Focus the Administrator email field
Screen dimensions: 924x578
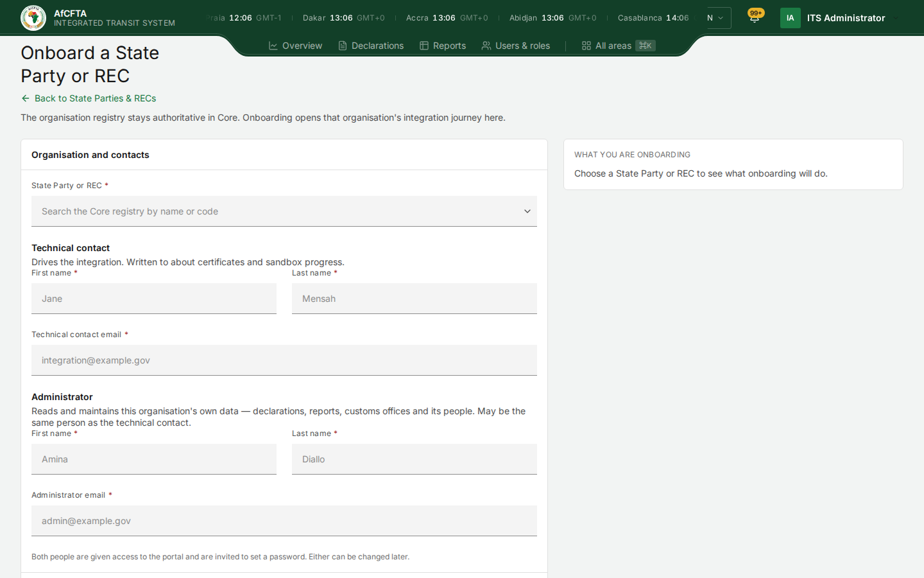click(284, 521)
